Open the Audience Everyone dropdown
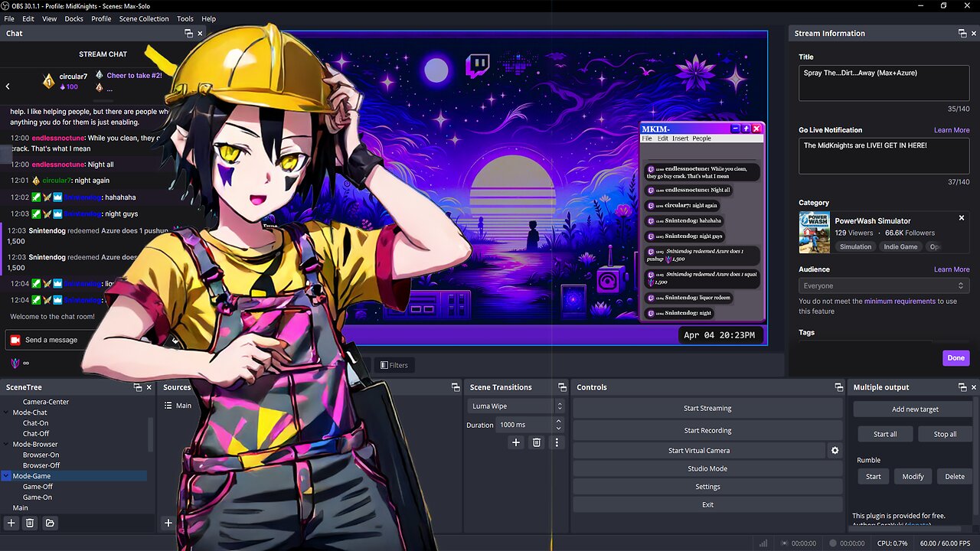Screen dimensions: 980x551 (x=884, y=285)
